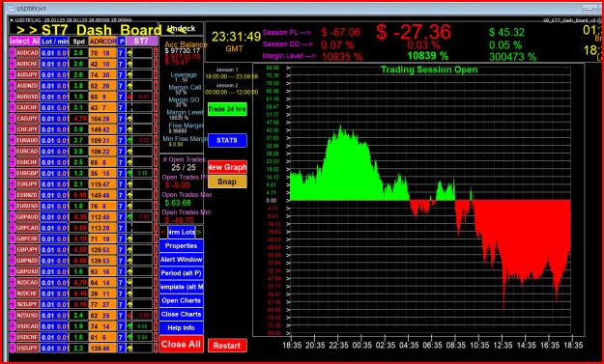
Task: Click the red Restart button
Action: point(227,346)
